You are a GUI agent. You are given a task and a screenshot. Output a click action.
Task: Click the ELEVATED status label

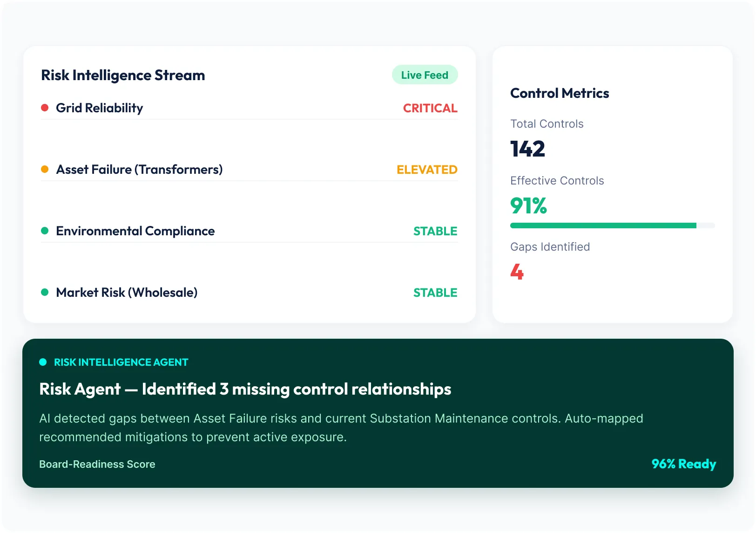[427, 170]
